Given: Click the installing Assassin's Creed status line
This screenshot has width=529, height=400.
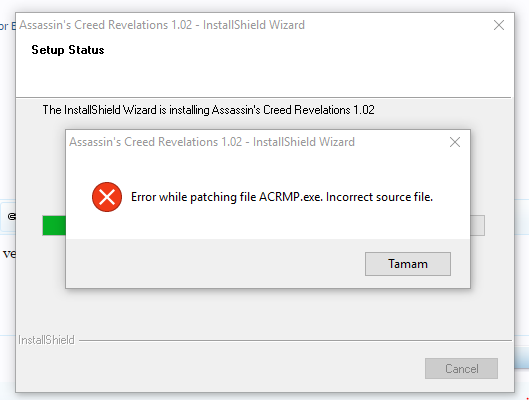Looking at the screenshot, I should click(x=208, y=110).
